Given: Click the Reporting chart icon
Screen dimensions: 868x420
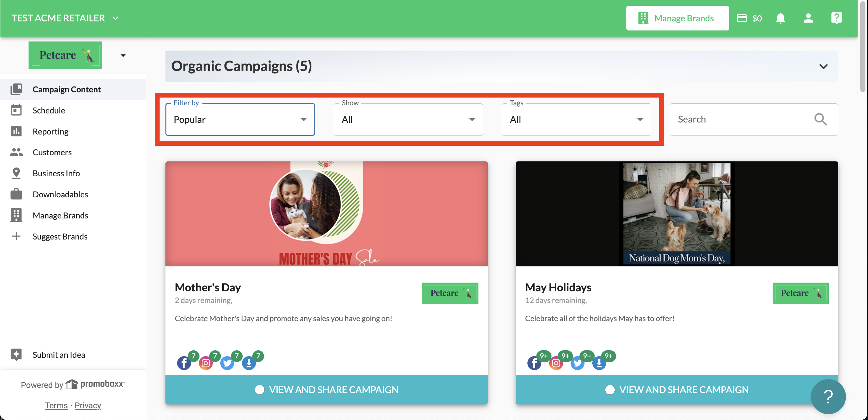Looking at the screenshot, I should (x=16, y=132).
